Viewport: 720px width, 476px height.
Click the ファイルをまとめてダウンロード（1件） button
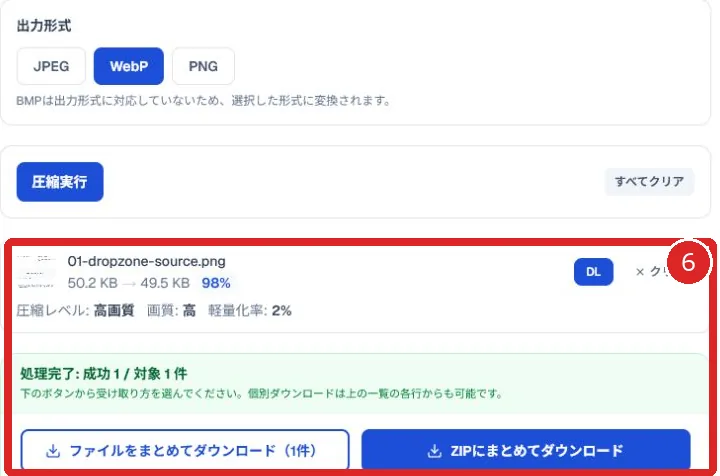click(x=185, y=450)
